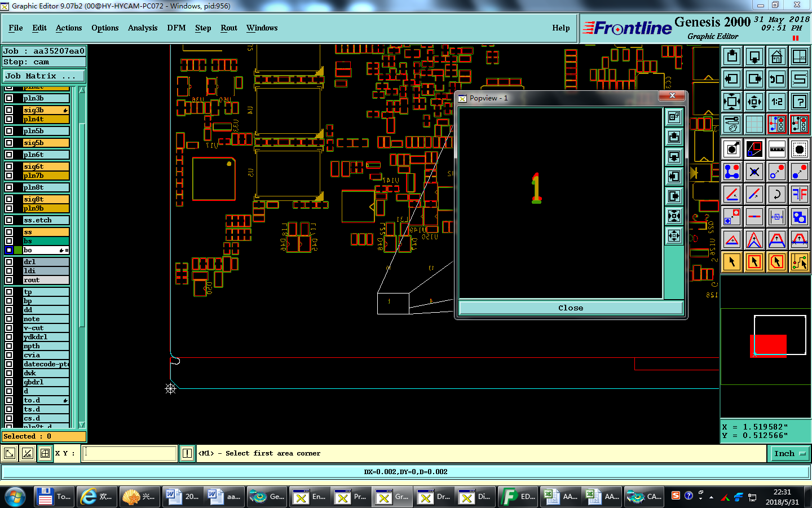Toggle display of the v-cut layer

pyautogui.click(x=9, y=328)
